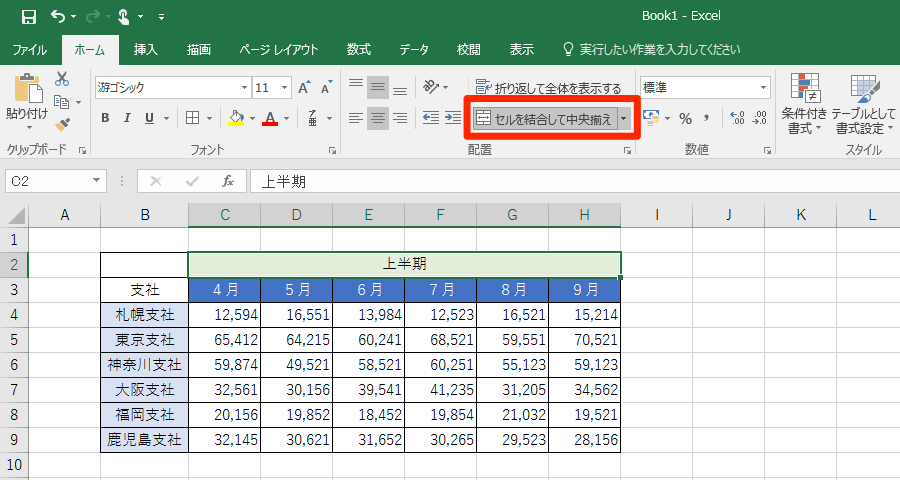Decrease font size with small A
Screen dimensions: 900x480
pyautogui.click(x=327, y=87)
